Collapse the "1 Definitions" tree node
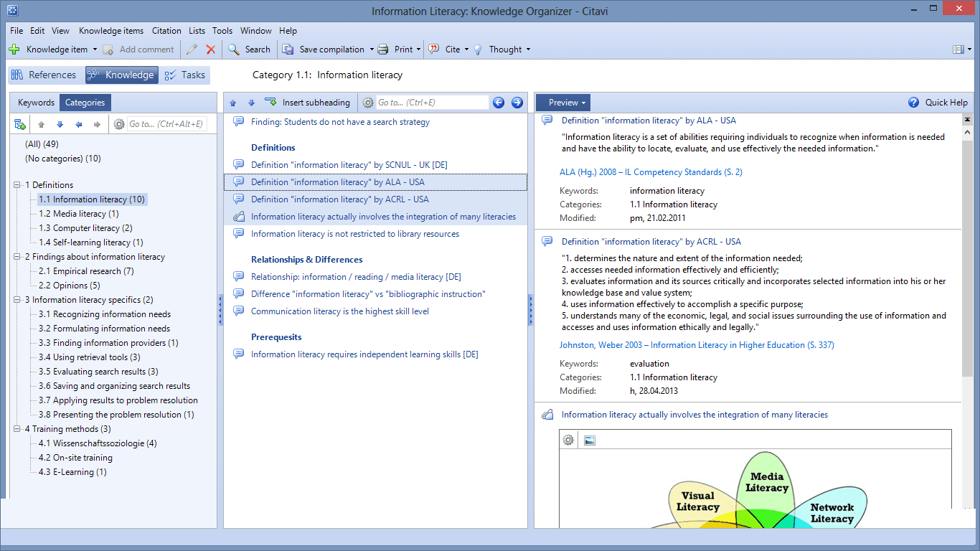Viewport: 980px width, 551px height. point(17,185)
